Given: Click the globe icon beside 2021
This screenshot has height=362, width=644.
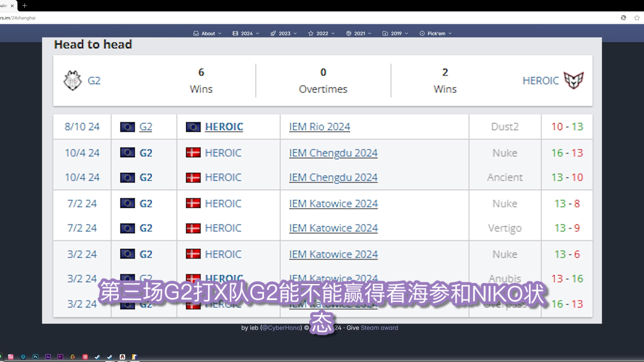Looking at the screenshot, I should pos(348,34).
